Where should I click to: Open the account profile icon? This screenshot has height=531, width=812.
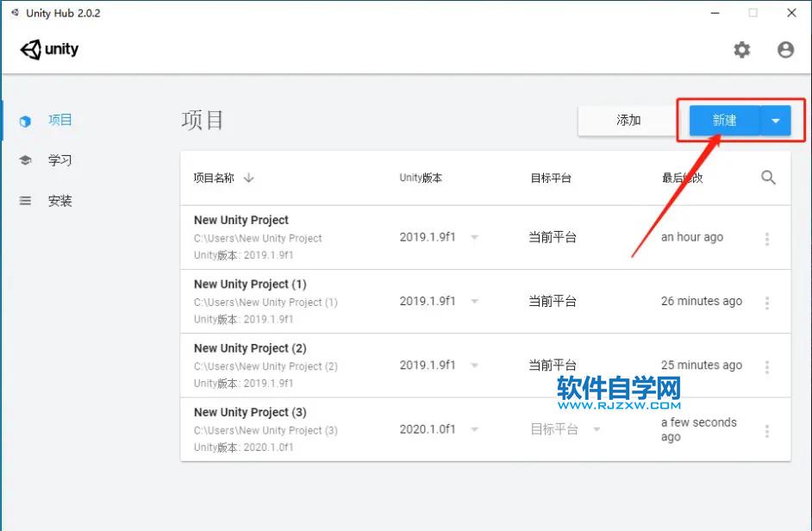coord(785,50)
